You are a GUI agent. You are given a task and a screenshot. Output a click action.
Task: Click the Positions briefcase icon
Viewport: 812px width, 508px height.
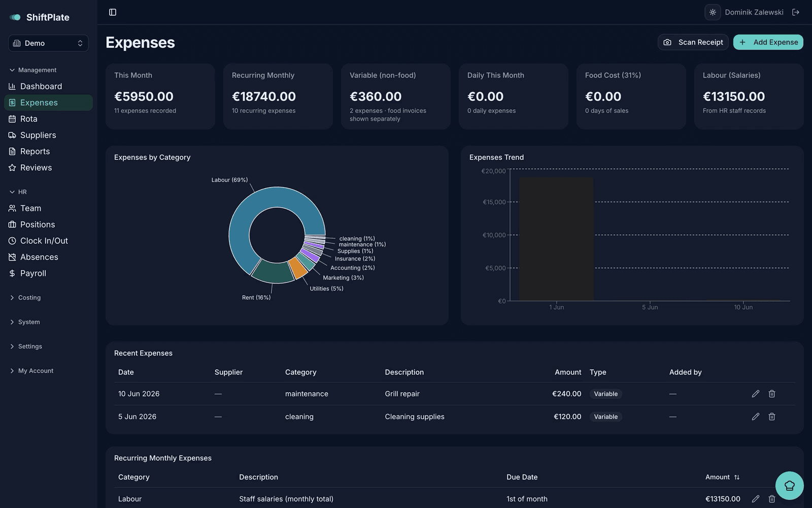point(12,225)
